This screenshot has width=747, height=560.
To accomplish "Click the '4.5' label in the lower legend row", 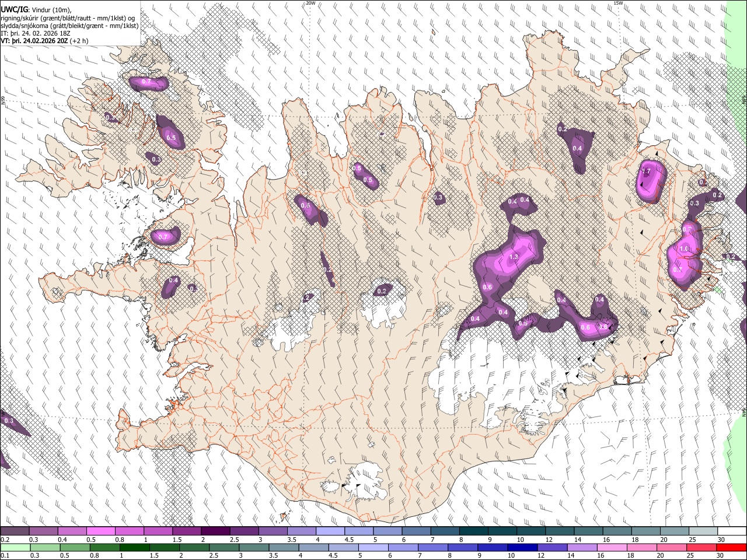I will (332, 555).
